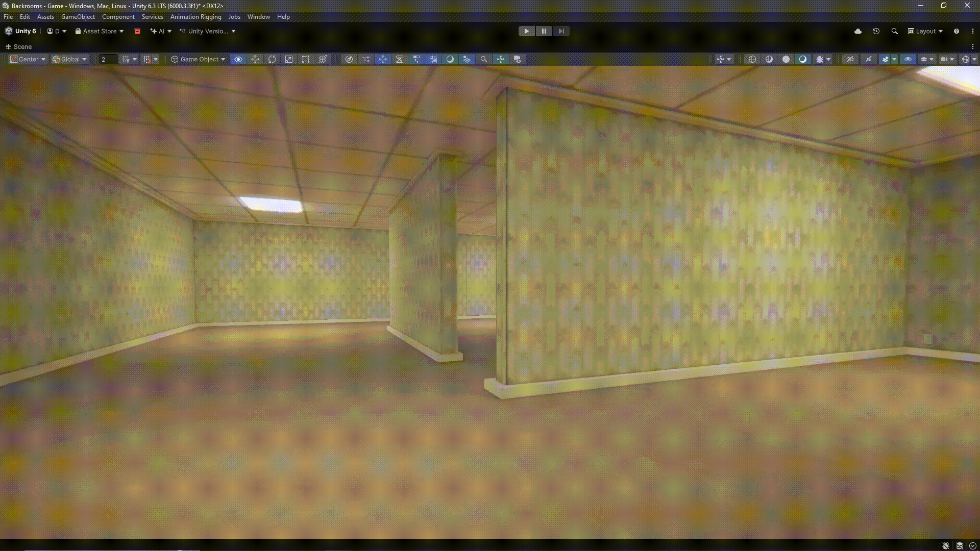980x551 pixels.
Task: Select the Rotate tool
Action: 272,59
